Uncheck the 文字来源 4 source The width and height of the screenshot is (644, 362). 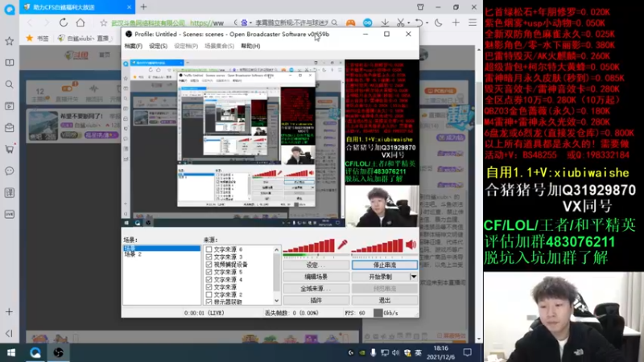coord(209,279)
